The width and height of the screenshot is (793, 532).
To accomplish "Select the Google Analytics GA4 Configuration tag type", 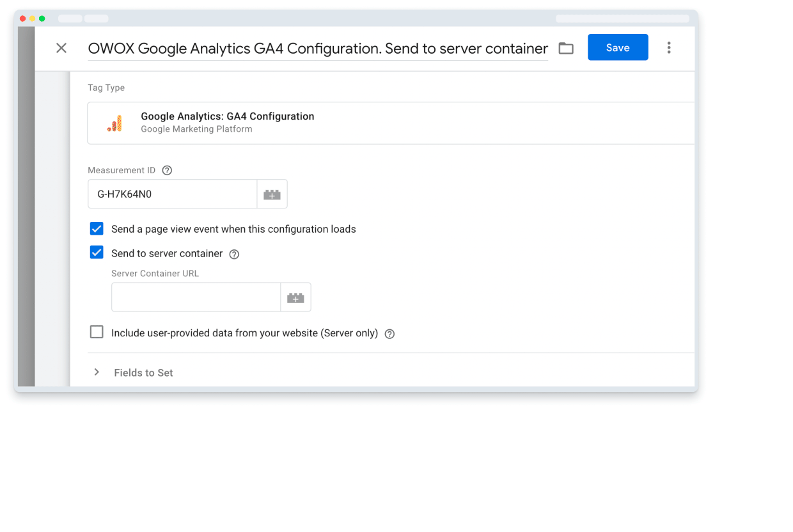I will pyautogui.click(x=391, y=123).
